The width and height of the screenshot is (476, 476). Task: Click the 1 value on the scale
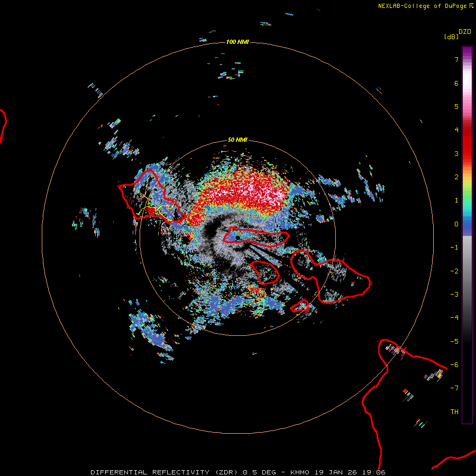point(456,200)
